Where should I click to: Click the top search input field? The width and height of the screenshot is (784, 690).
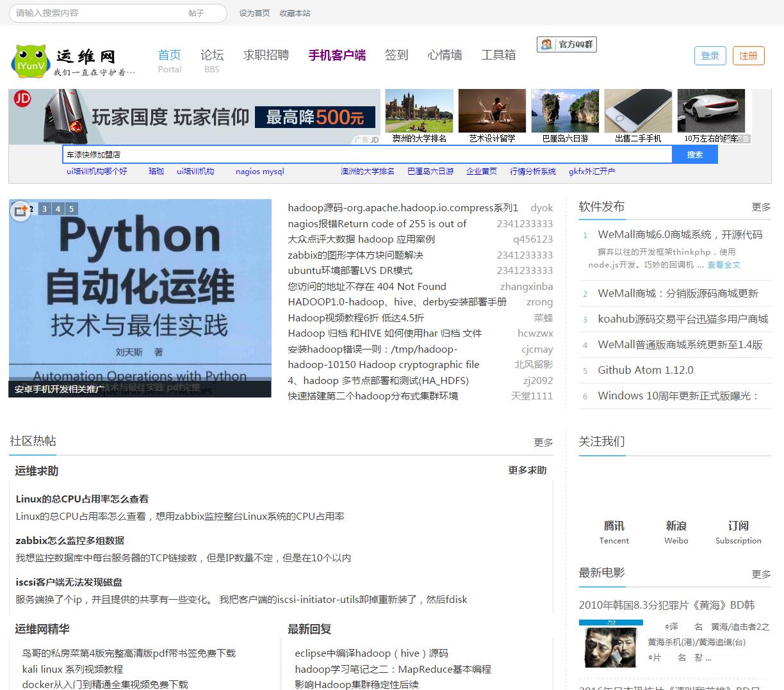coord(96,13)
